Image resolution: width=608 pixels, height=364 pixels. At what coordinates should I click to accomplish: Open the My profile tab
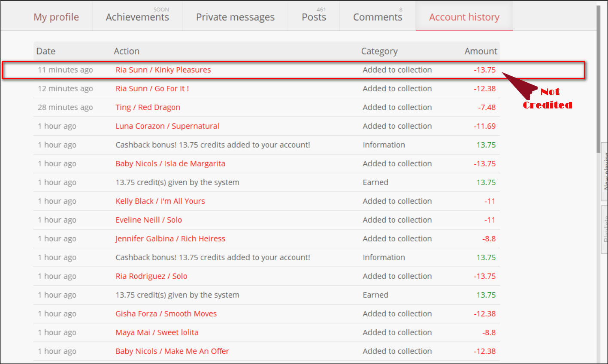56,17
